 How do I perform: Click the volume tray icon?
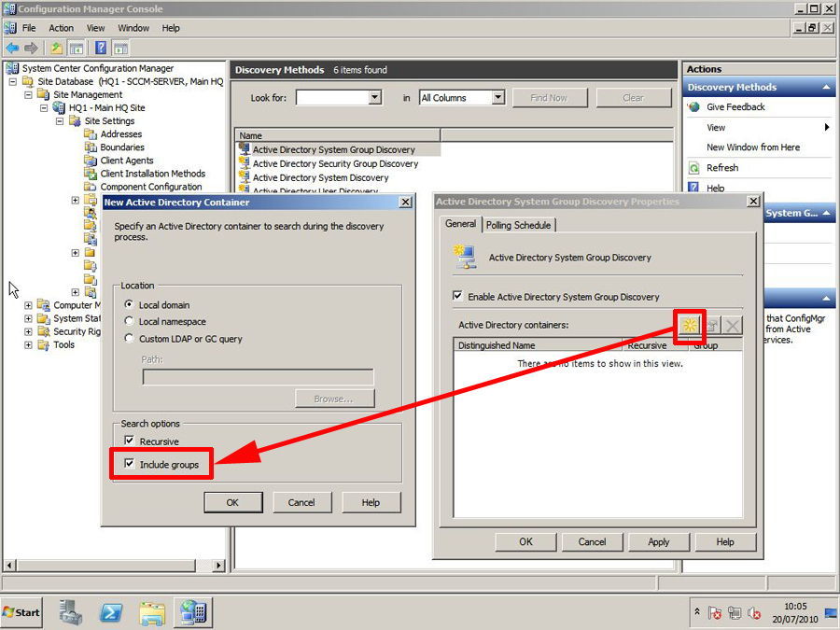click(x=754, y=613)
